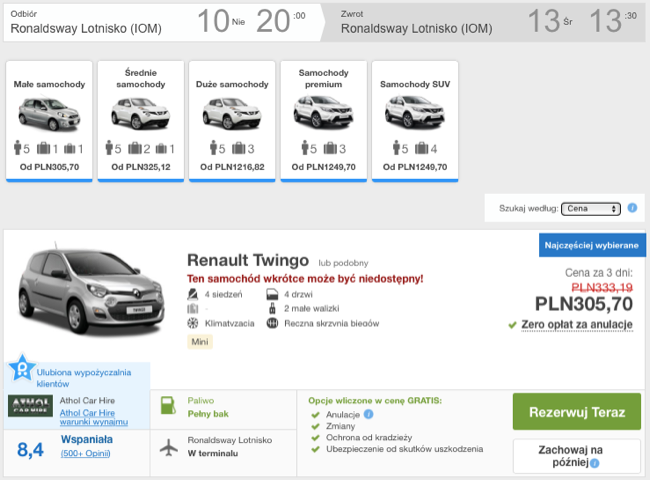Click the info icon next to Anulacje
The width and height of the screenshot is (650, 480).
(x=368, y=414)
